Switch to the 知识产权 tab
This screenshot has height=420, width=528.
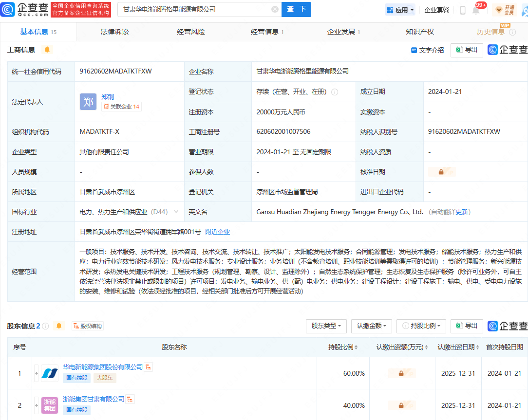[x=419, y=32]
